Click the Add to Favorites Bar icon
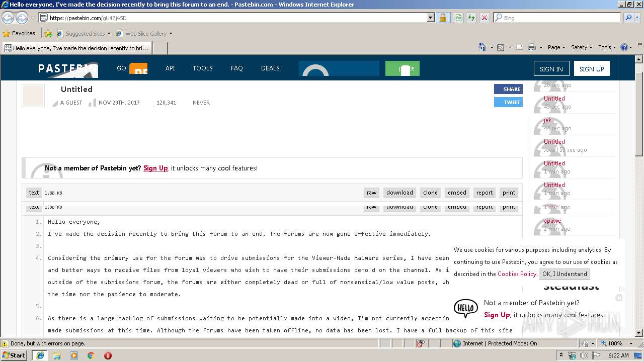Image resolution: width=644 pixels, height=362 pixels. [48, 34]
